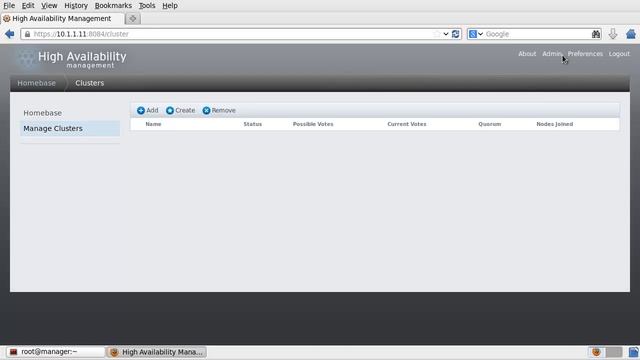Click the Status column header
The image size is (640, 360).
tap(253, 124)
